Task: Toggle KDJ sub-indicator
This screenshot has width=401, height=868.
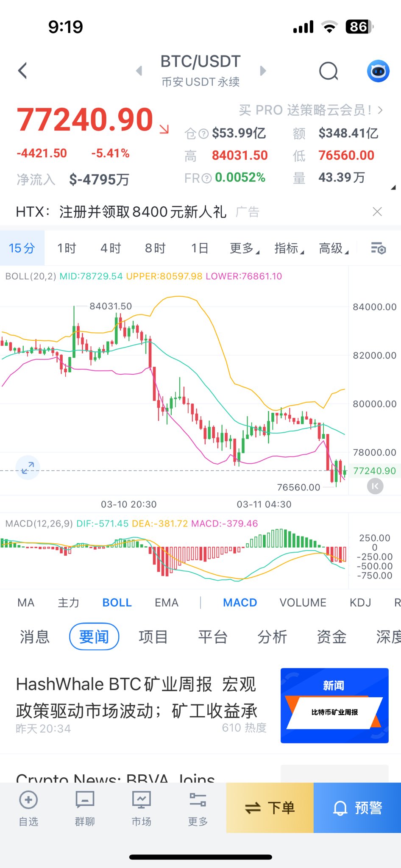Action: coord(360,603)
